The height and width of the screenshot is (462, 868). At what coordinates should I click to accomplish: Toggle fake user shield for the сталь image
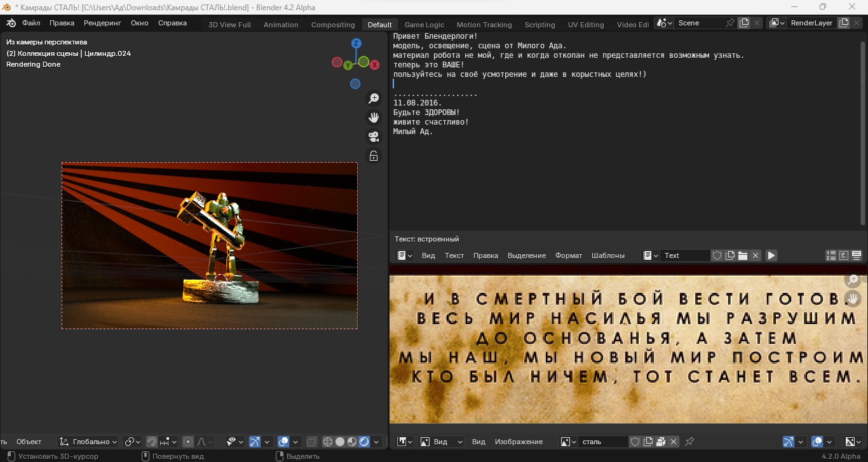[635, 442]
